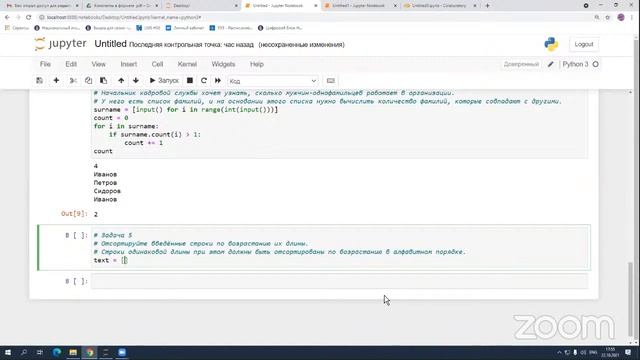Click the empty code cell at the bottom
Viewport: 640px width, 360px height.
coord(339,281)
